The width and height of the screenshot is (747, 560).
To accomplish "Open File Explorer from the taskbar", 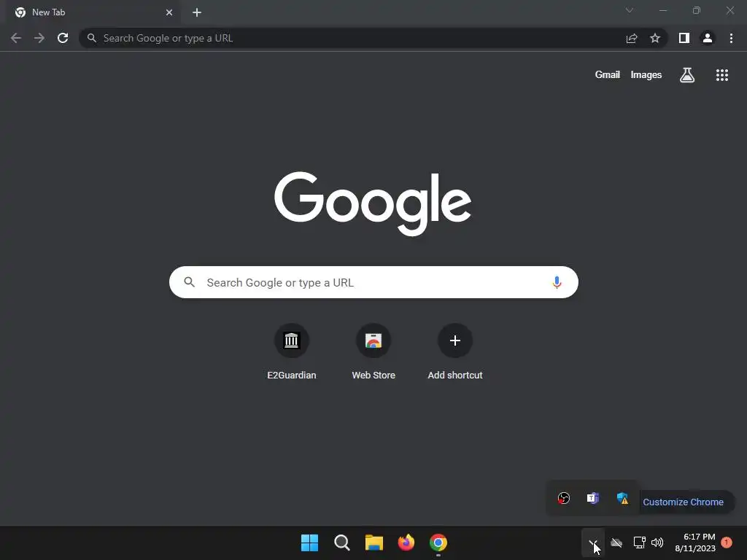I will (374, 542).
